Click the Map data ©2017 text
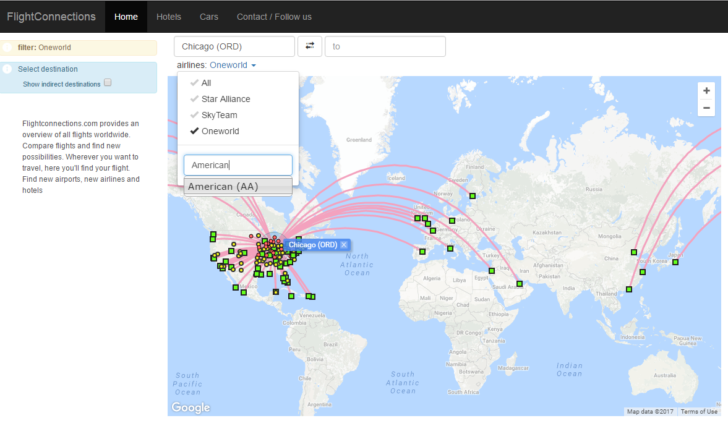The image size is (728, 426). coord(650,412)
